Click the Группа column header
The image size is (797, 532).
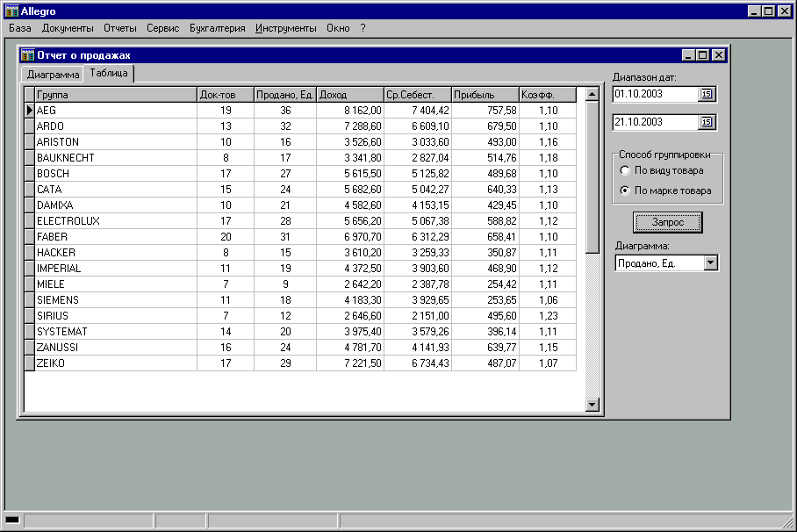[115, 95]
